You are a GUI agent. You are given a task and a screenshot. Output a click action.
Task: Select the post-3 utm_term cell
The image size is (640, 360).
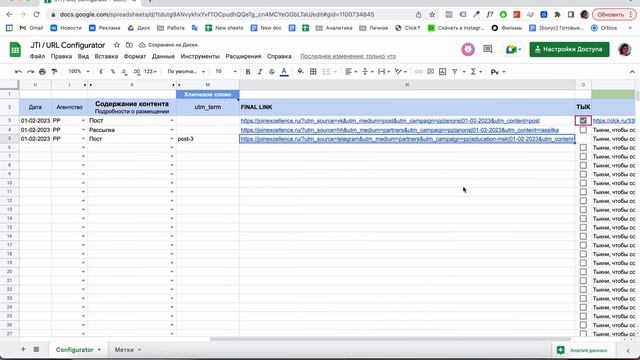(207, 139)
